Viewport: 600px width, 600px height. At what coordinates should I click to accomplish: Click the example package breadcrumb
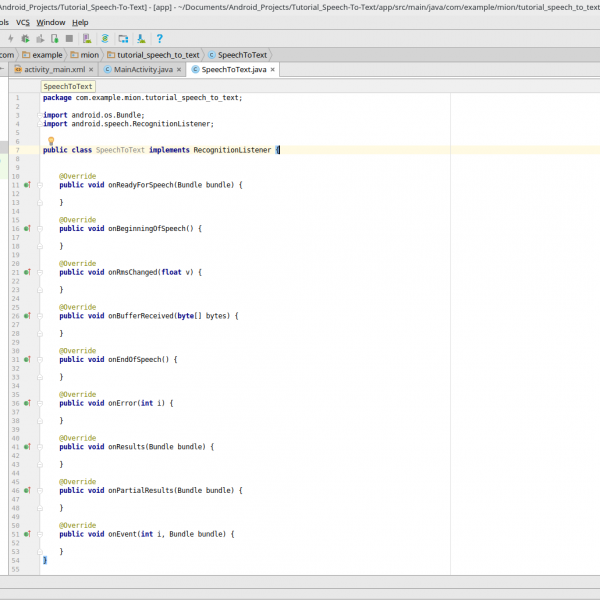(46, 54)
